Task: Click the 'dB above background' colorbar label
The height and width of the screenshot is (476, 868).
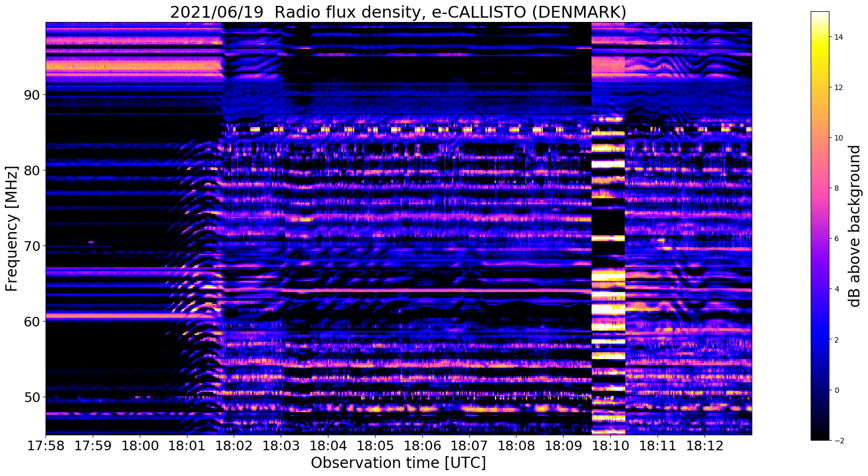Action: pyautogui.click(x=854, y=226)
